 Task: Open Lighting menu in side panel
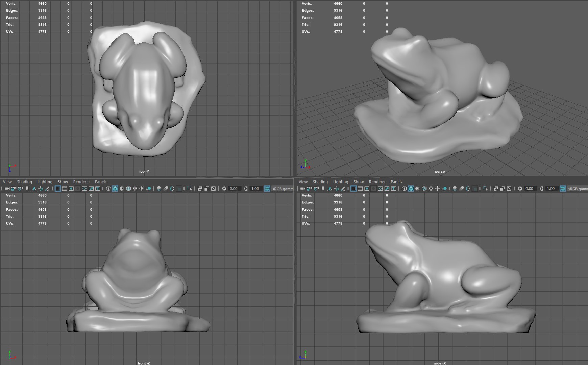tap(341, 182)
